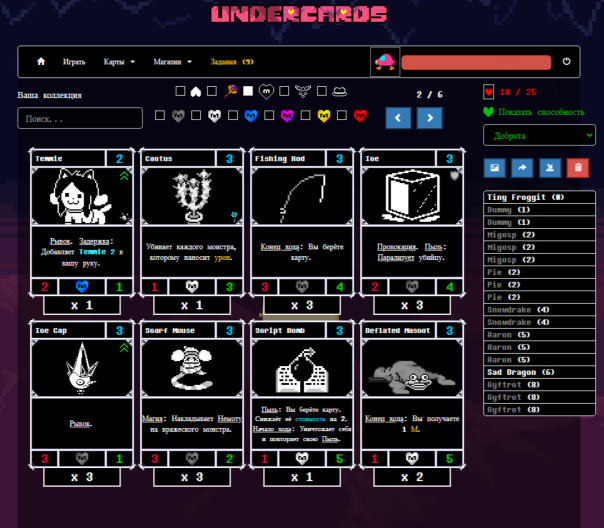This screenshot has height=528, width=604.
Task: Open the Доброта soul selector
Action: pyautogui.click(x=539, y=136)
